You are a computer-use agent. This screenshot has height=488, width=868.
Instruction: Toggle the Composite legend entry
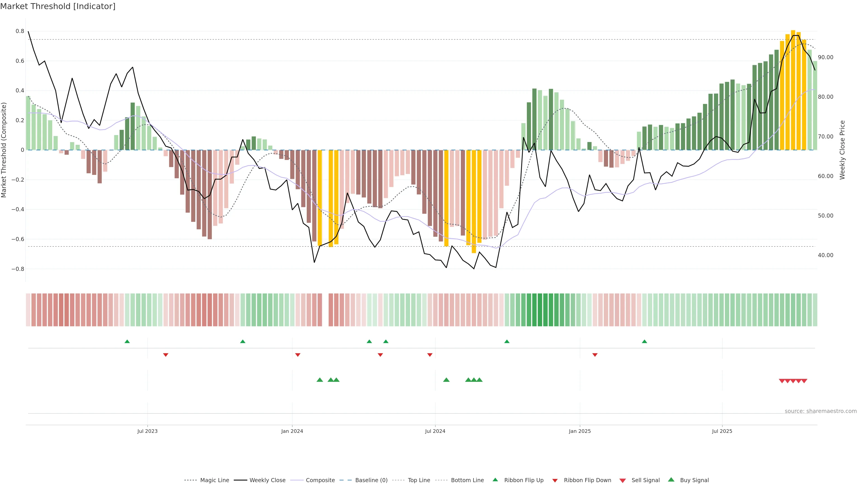[320, 480]
